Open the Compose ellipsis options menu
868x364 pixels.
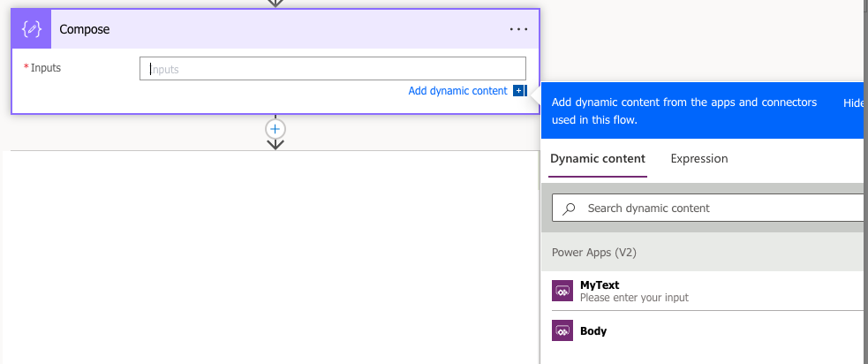pyautogui.click(x=518, y=29)
